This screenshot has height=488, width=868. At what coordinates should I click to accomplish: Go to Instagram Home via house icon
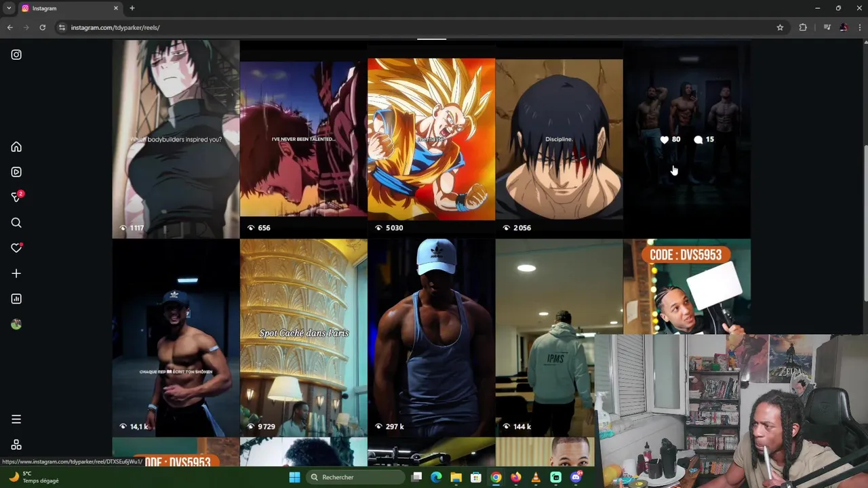(x=16, y=147)
